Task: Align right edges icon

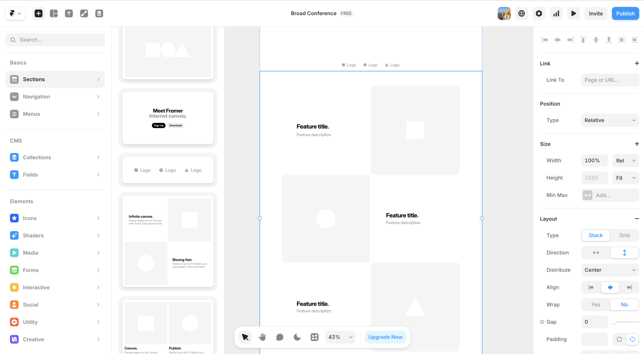Action: [x=570, y=40]
